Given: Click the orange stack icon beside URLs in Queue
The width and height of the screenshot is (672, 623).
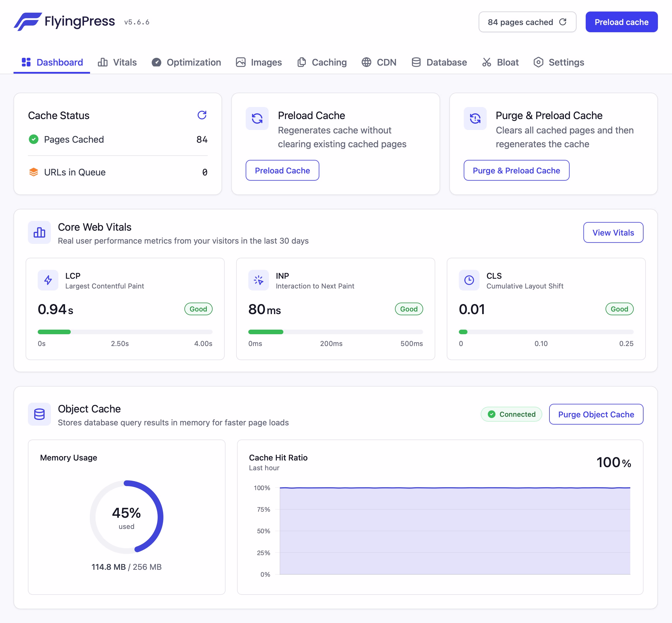Looking at the screenshot, I should click(x=33, y=172).
